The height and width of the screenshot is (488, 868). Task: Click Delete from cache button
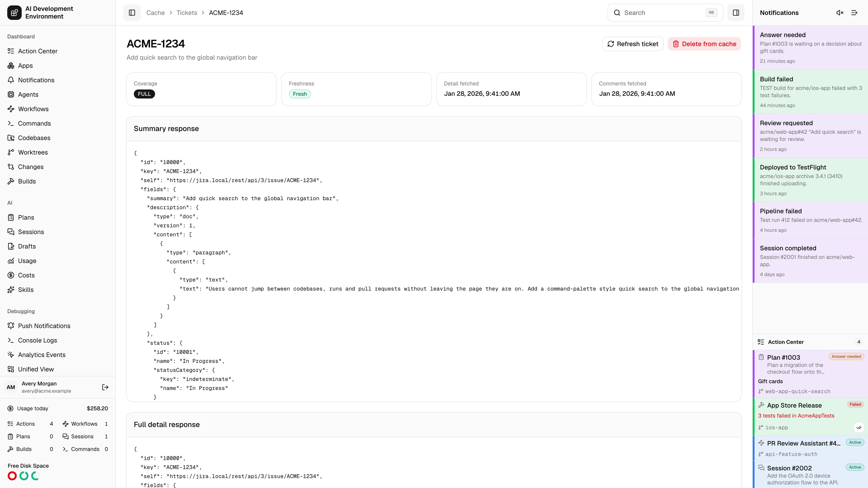tap(704, 44)
